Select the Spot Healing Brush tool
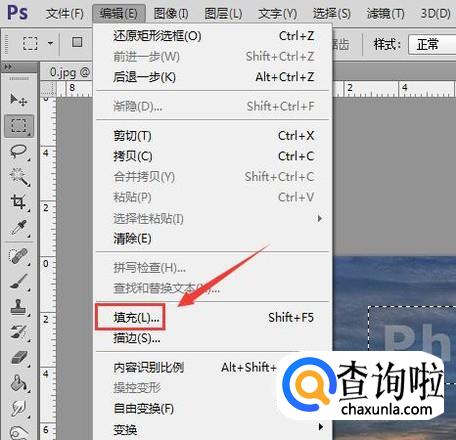The width and height of the screenshot is (456, 440). click(x=19, y=256)
